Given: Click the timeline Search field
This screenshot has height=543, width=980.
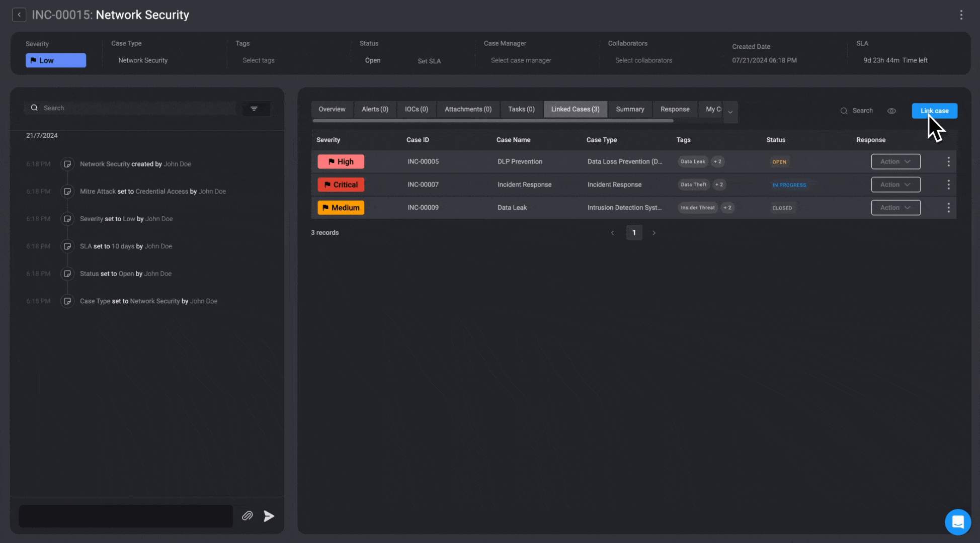Looking at the screenshot, I should [131, 108].
